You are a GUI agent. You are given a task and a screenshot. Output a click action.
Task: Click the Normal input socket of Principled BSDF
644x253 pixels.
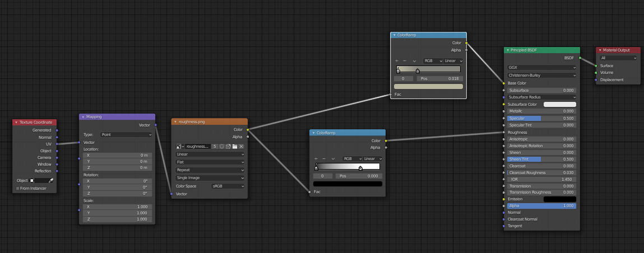503,212
